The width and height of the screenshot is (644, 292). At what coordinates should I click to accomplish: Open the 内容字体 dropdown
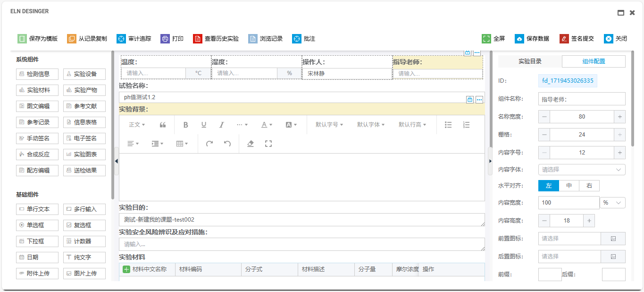tap(582, 170)
